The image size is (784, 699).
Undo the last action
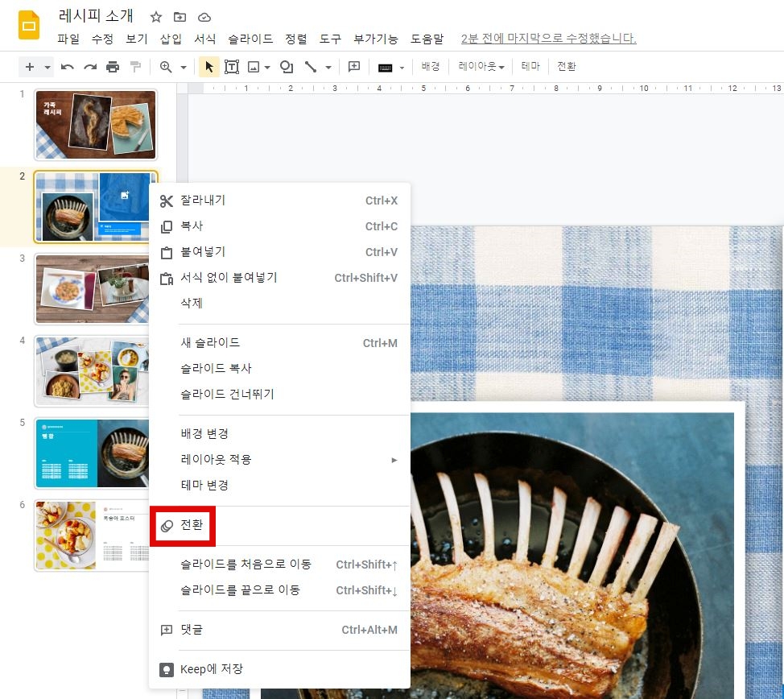click(67, 67)
